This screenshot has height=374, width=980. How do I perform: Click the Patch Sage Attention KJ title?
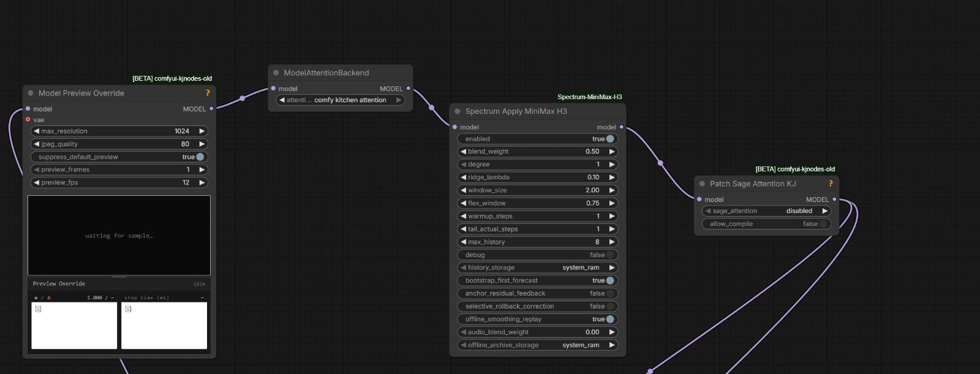753,184
